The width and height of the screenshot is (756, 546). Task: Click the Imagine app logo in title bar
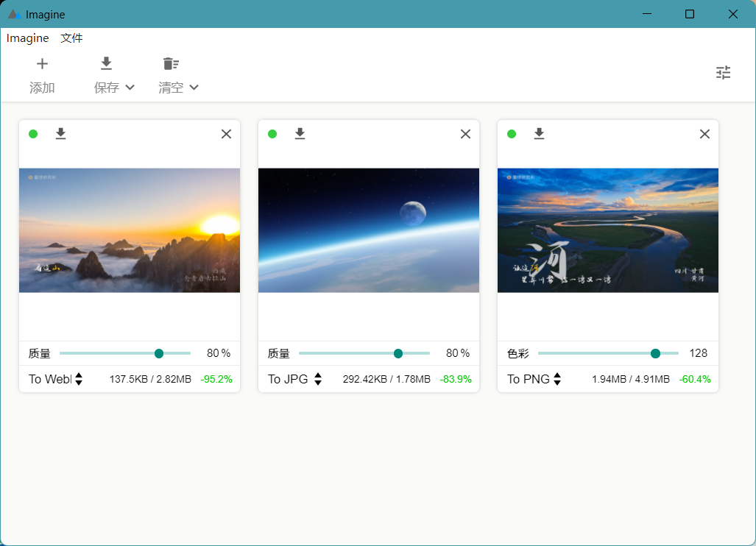pyautogui.click(x=14, y=14)
